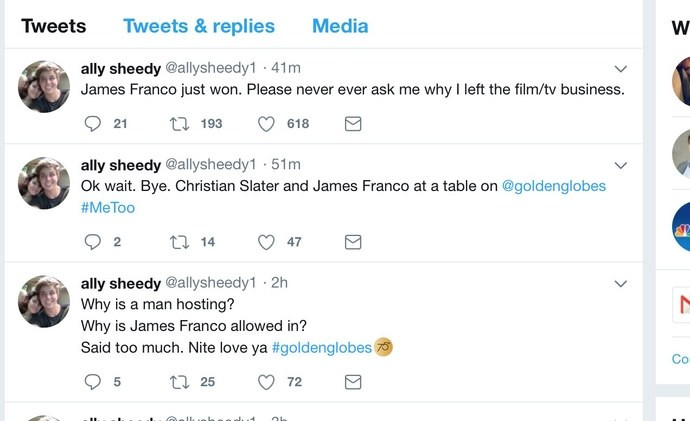Open the #MeToo hashtag link
This screenshot has height=421, width=690.
click(108, 208)
